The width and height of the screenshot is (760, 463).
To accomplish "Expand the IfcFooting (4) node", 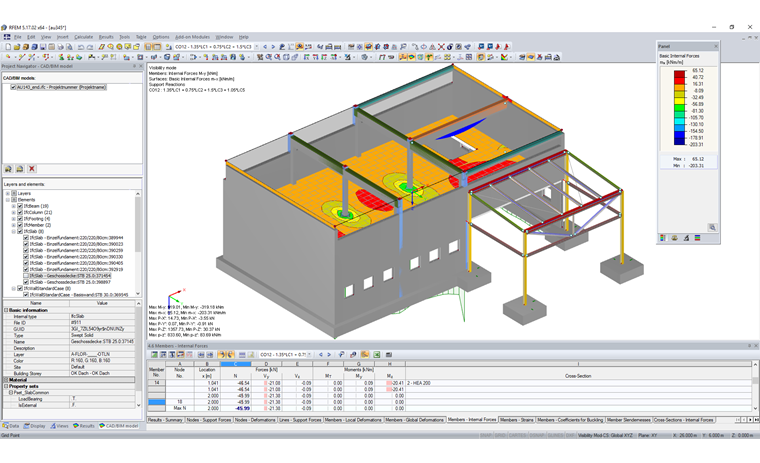I will (x=14, y=219).
